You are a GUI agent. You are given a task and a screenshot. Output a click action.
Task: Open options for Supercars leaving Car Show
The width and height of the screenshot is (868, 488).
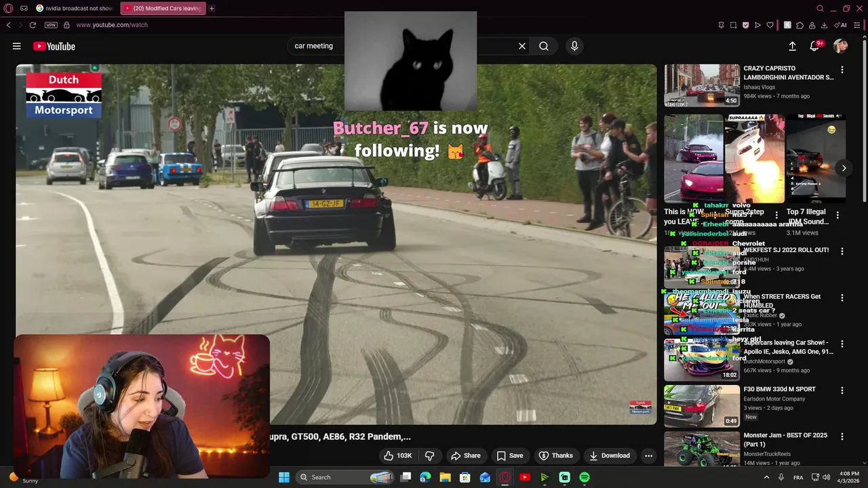coord(842,344)
